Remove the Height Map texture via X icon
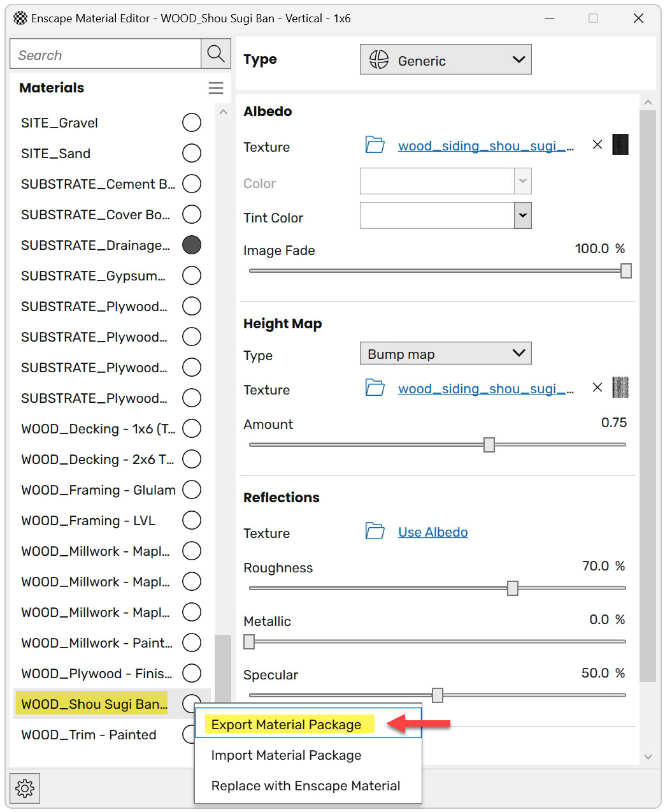Image resolution: width=665 pixels, height=812 pixels. 597,387
